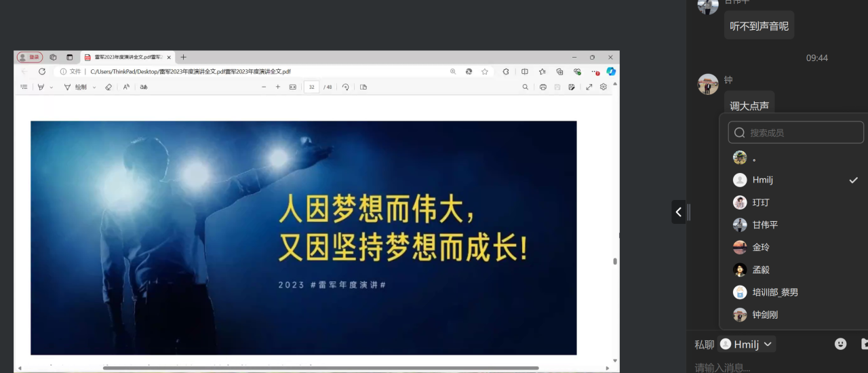Image resolution: width=868 pixels, height=373 pixels.
Task: Click fit to width button
Action: tap(293, 87)
